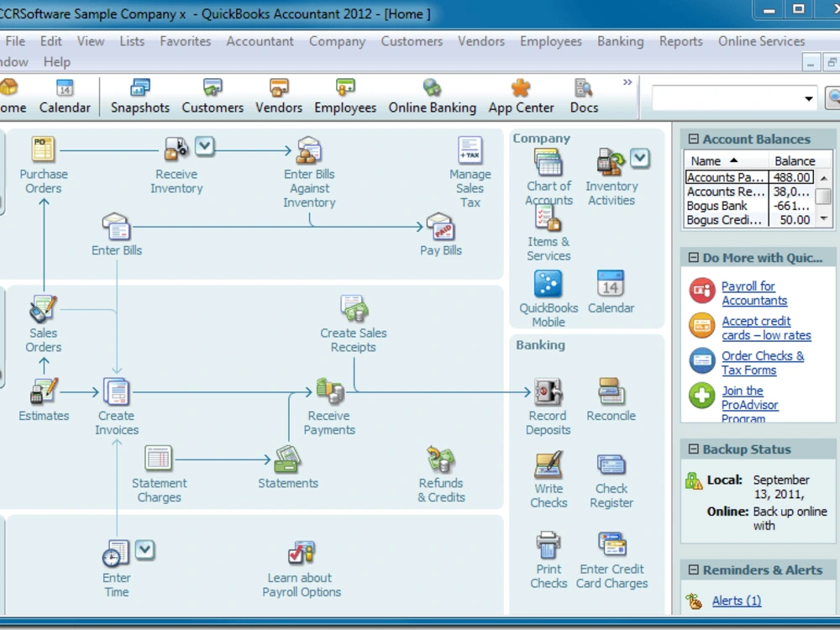Viewport: 840px width, 630px height.
Task: Open the Reports menu
Action: [x=680, y=41]
